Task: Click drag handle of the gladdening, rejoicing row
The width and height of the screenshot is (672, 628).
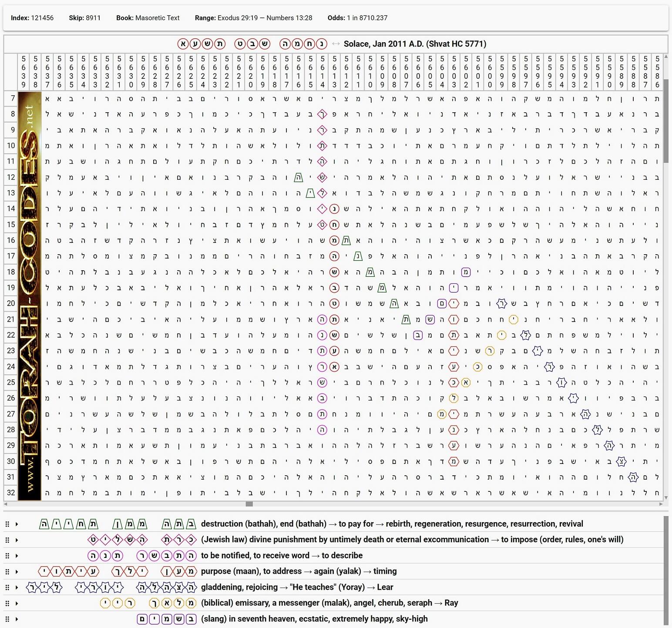Action: tap(7, 587)
